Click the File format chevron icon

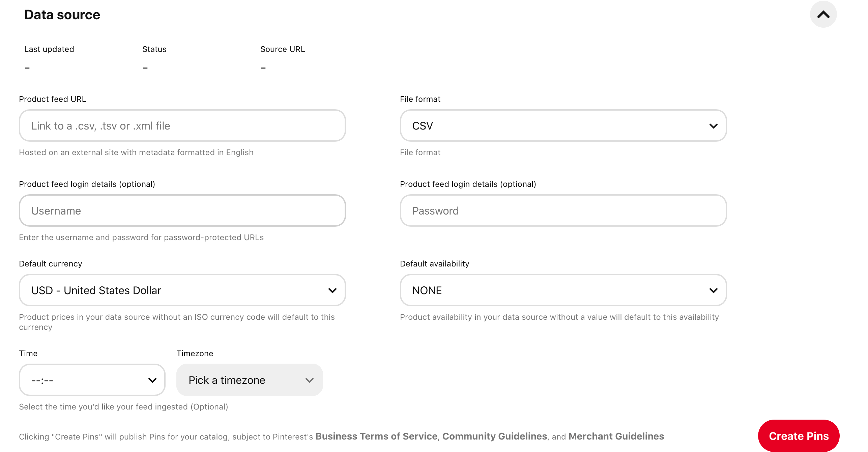point(714,125)
